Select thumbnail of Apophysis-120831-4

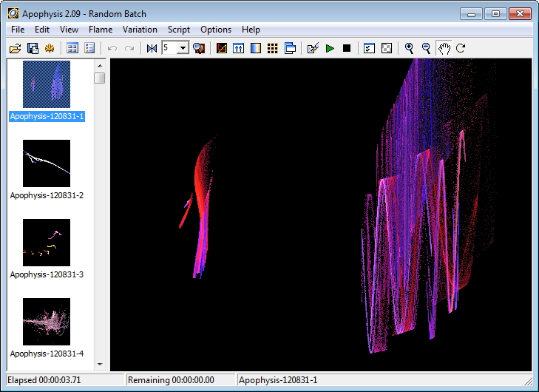[47, 322]
